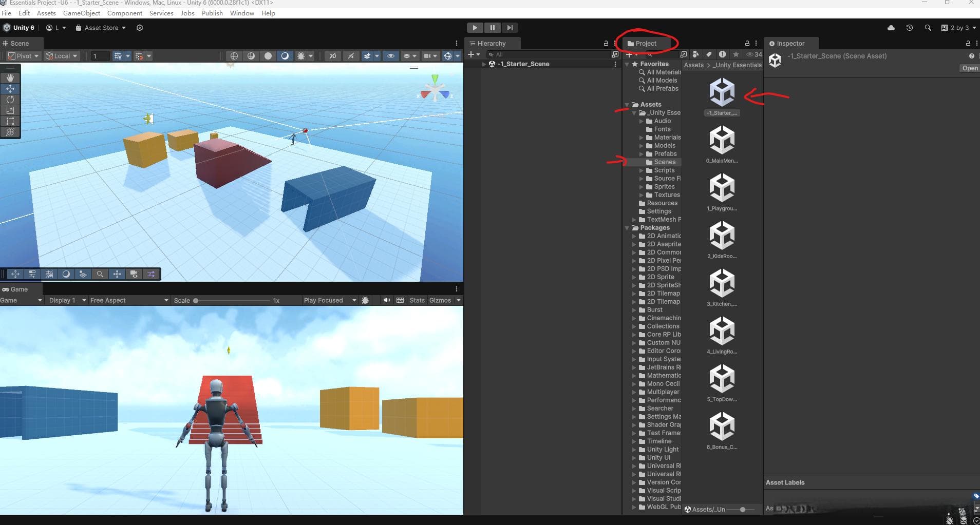Click the favorites star search icon in Project
The height and width of the screenshot is (525, 980).
(736, 54)
